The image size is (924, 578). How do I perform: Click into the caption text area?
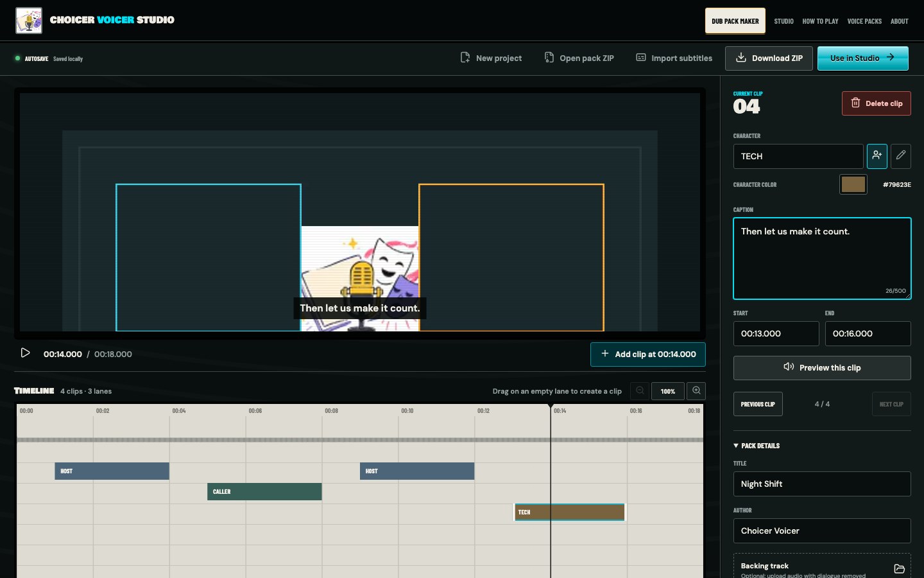point(822,258)
